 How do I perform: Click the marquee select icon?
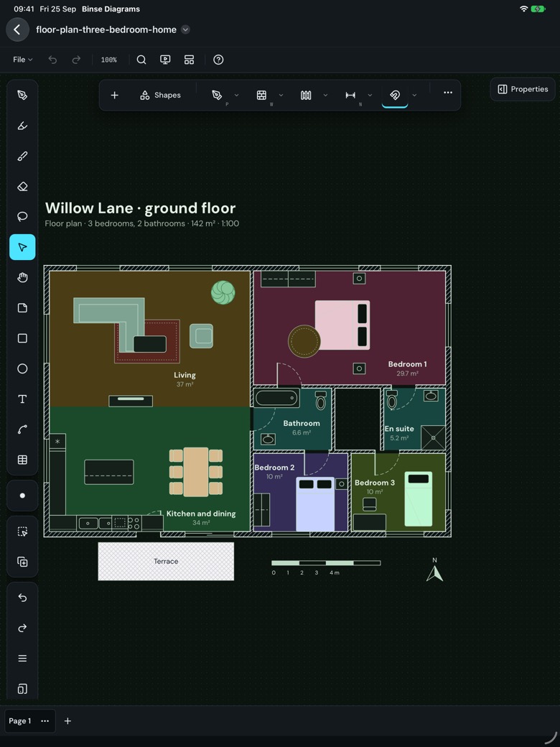click(22, 532)
